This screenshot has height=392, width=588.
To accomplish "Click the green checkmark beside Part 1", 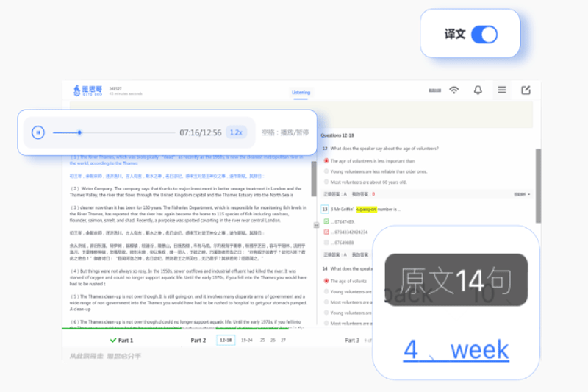I will [112, 341].
